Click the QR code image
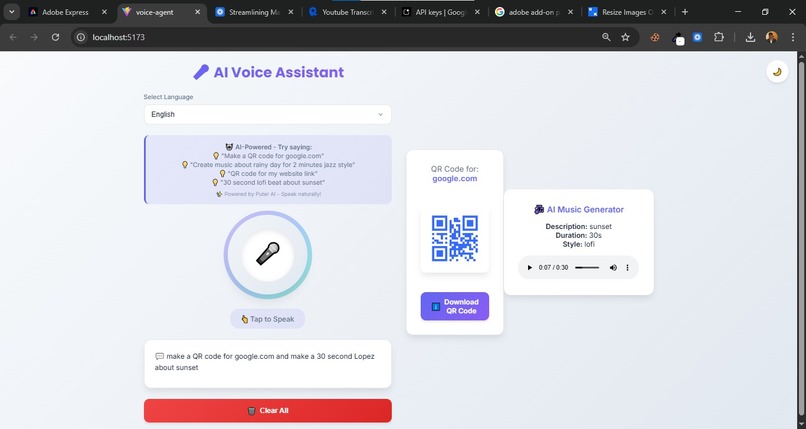Screen dimensions: 806x429 point(454,238)
